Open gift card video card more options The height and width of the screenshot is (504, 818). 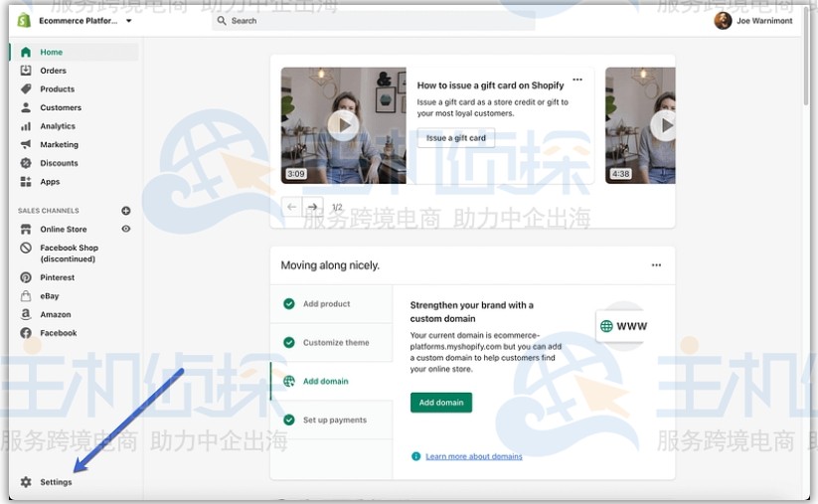coord(577,80)
